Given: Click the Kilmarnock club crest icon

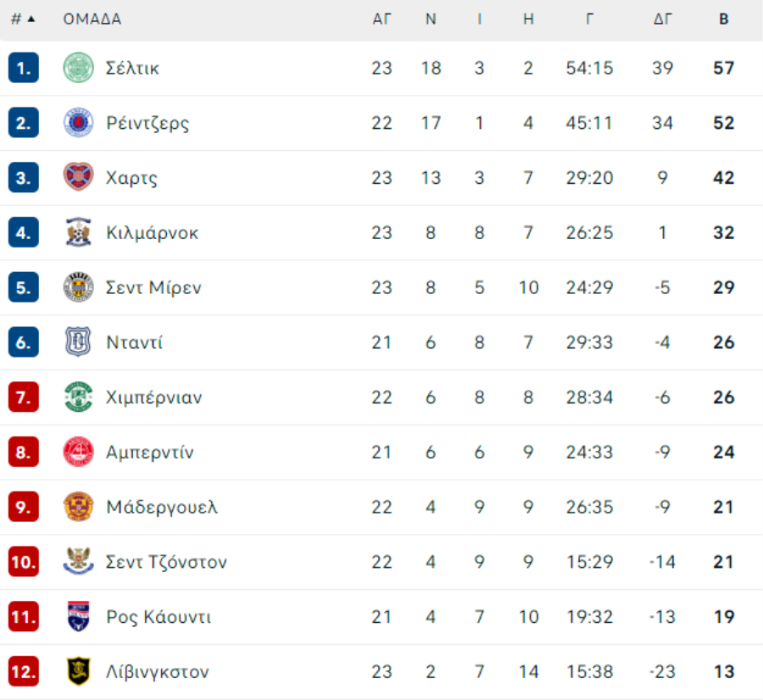Looking at the screenshot, I should [79, 232].
